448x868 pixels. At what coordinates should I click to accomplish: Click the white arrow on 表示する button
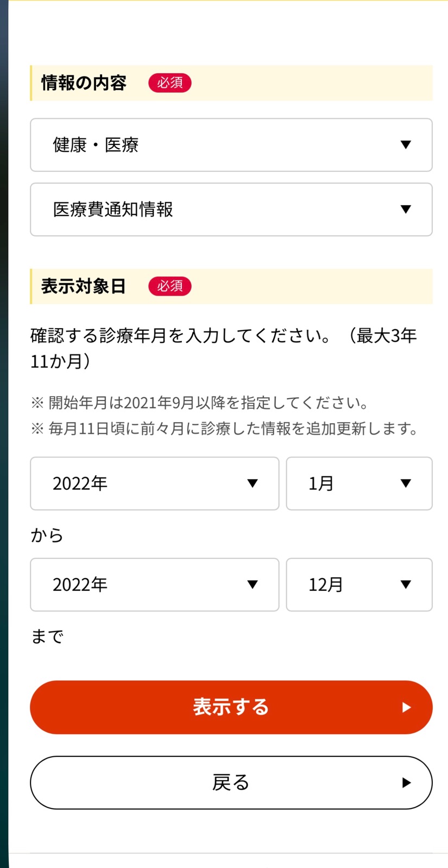click(406, 707)
